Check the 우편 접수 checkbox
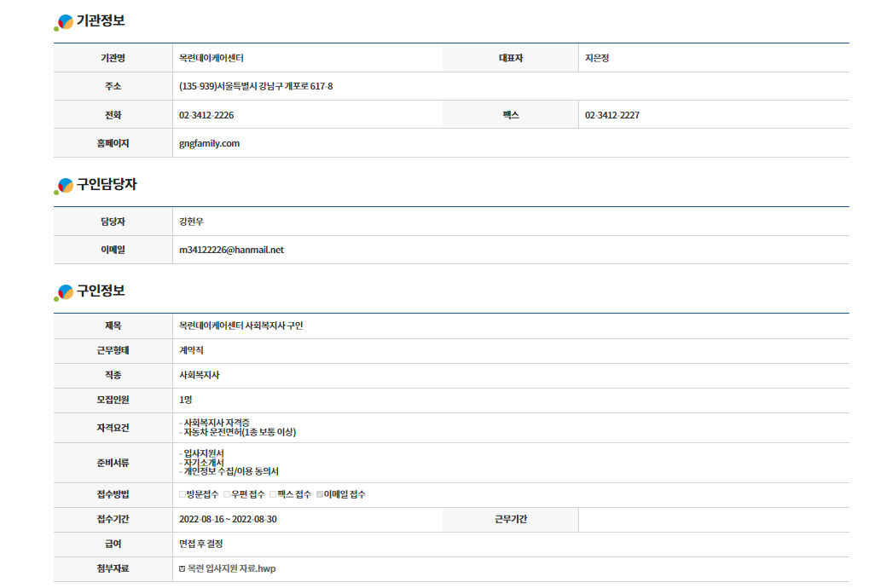This screenshot has height=588, width=892. 227,495
